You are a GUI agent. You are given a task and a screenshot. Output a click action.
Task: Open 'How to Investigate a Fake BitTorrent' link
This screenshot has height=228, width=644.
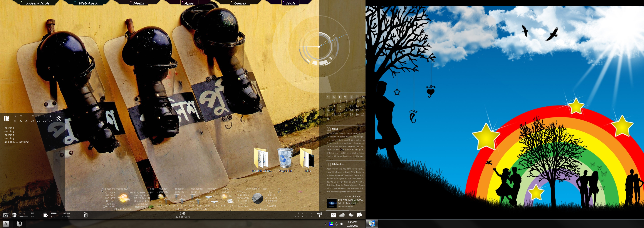pyautogui.click(x=345, y=179)
